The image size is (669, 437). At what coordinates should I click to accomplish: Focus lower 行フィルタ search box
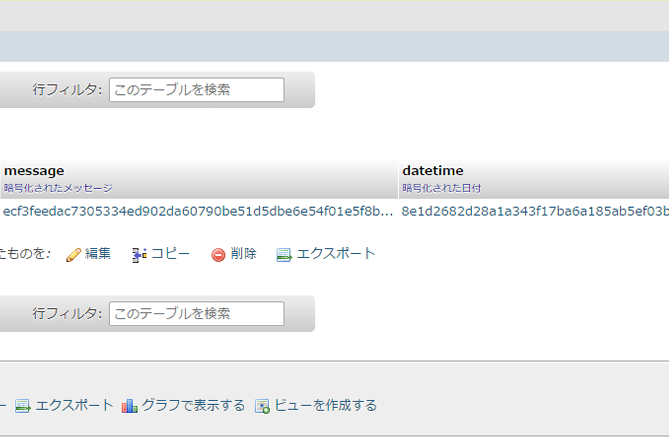tap(197, 314)
